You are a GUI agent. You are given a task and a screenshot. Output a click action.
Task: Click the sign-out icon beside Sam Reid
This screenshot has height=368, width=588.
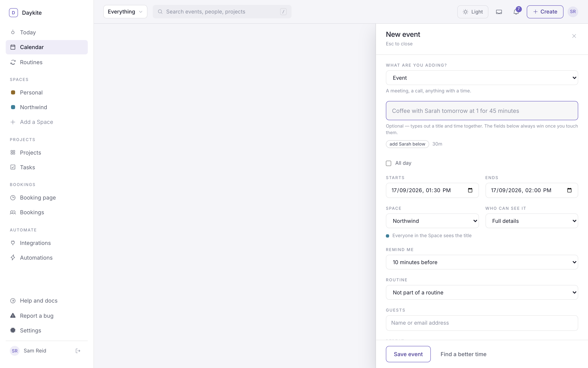[x=78, y=351]
